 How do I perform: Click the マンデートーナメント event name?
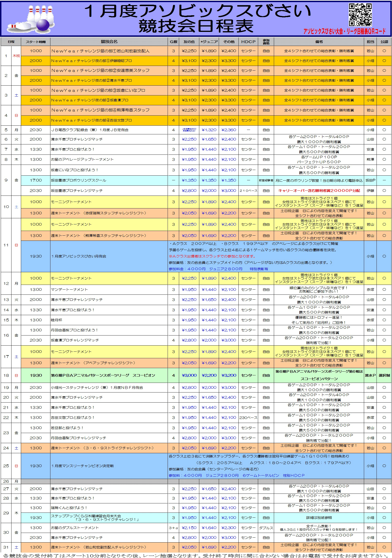pos(69,290)
